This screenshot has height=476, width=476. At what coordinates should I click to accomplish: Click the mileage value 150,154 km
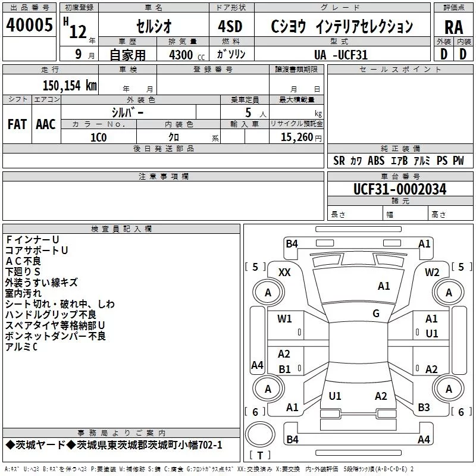70,86
